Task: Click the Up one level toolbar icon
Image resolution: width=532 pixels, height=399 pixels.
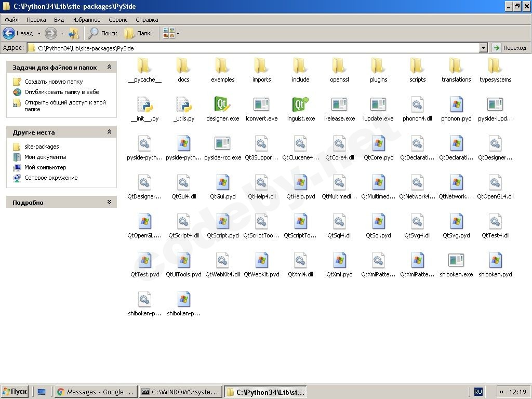Action: point(74,33)
